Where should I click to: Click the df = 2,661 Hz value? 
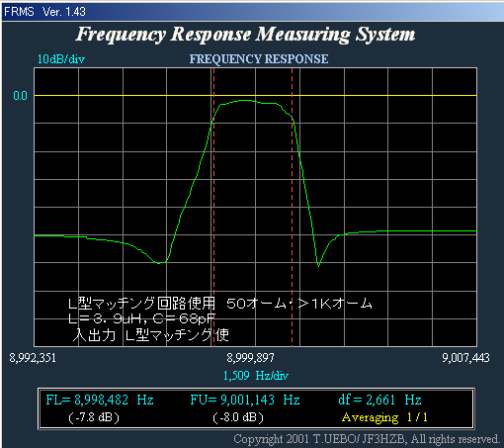coord(379,400)
